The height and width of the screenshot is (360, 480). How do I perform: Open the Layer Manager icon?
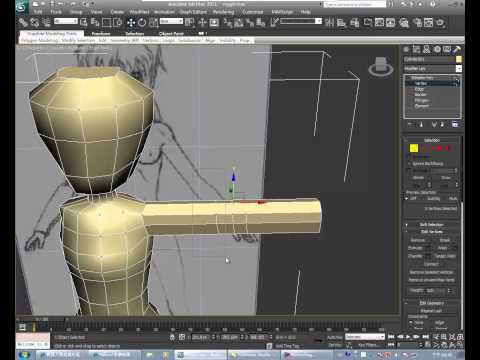click(355, 23)
